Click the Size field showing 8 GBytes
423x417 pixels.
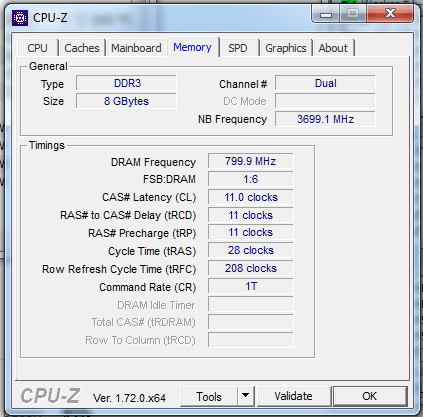pos(126,101)
